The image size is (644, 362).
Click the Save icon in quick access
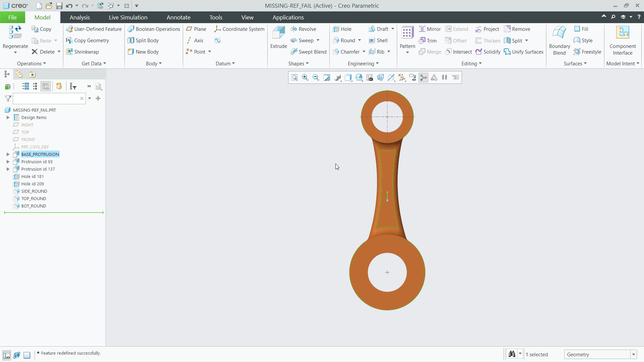(x=59, y=6)
